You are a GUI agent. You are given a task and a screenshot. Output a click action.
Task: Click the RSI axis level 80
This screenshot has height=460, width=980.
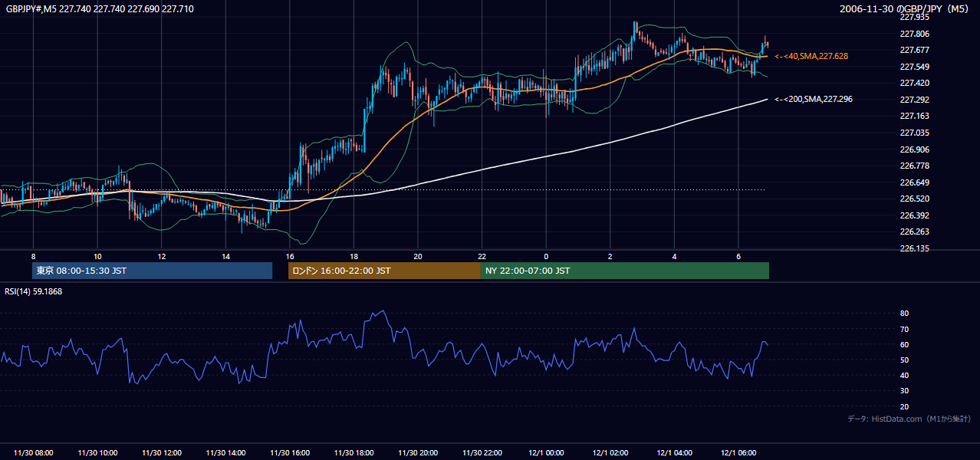point(904,314)
